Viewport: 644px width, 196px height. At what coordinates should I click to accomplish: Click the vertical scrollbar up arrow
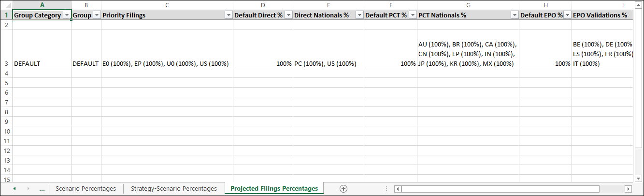pos(639,5)
